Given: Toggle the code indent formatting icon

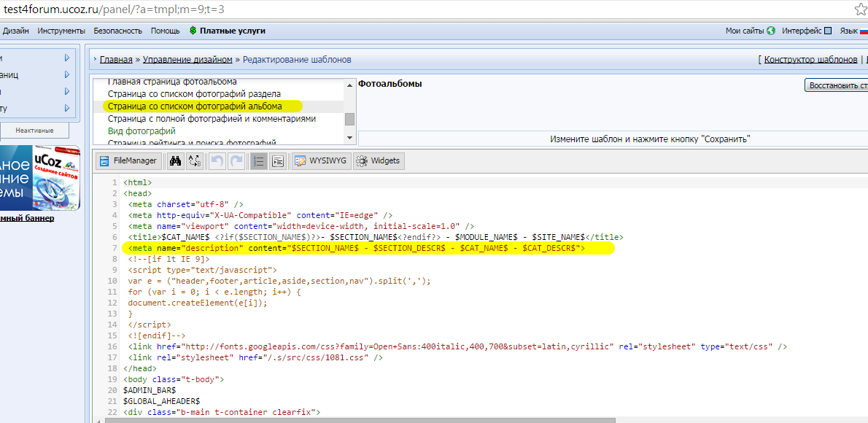Looking at the screenshot, I should (278, 161).
